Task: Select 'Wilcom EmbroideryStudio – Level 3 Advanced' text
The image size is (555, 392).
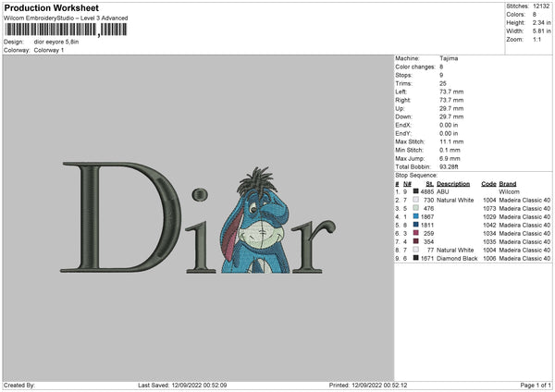Action: (66, 18)
